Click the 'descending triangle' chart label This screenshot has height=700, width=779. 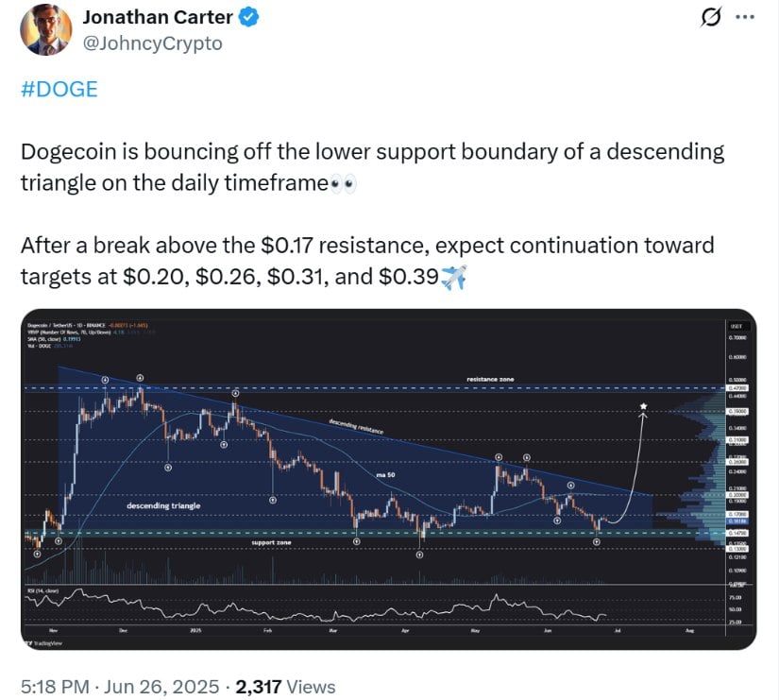[x=163, y=505]
